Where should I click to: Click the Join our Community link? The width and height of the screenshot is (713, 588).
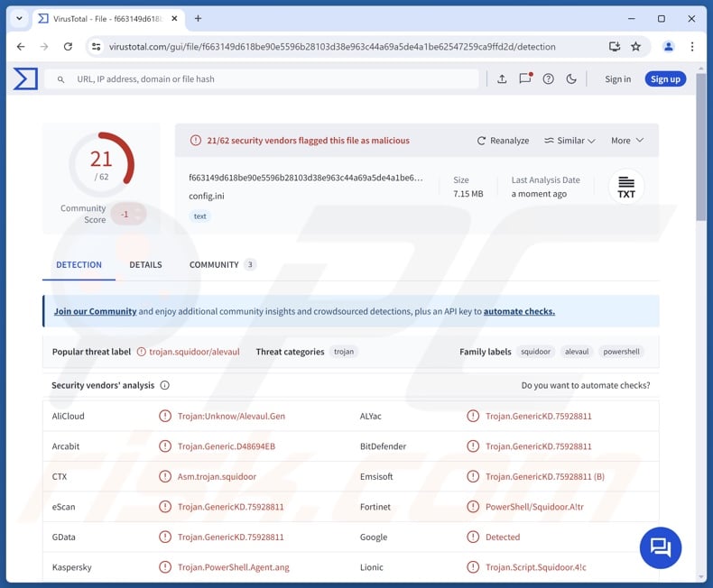pyautogui.click(x=95, y=311)
